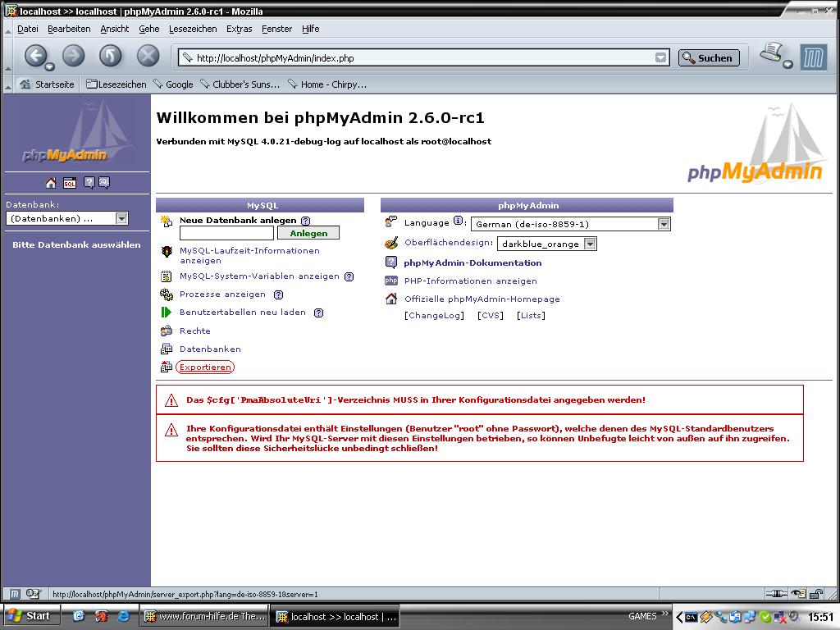Open the Extras menu
840x630 pixels.
239,29
